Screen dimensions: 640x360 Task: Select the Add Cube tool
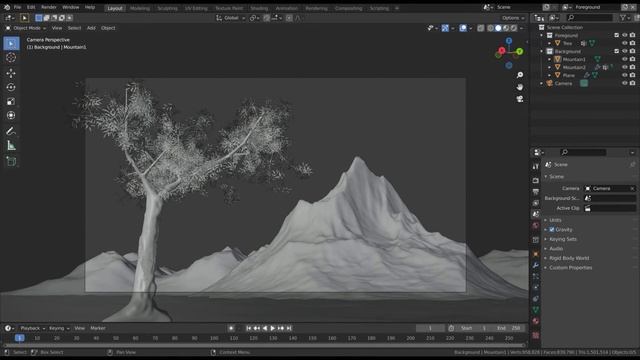(x=11, y=161)
